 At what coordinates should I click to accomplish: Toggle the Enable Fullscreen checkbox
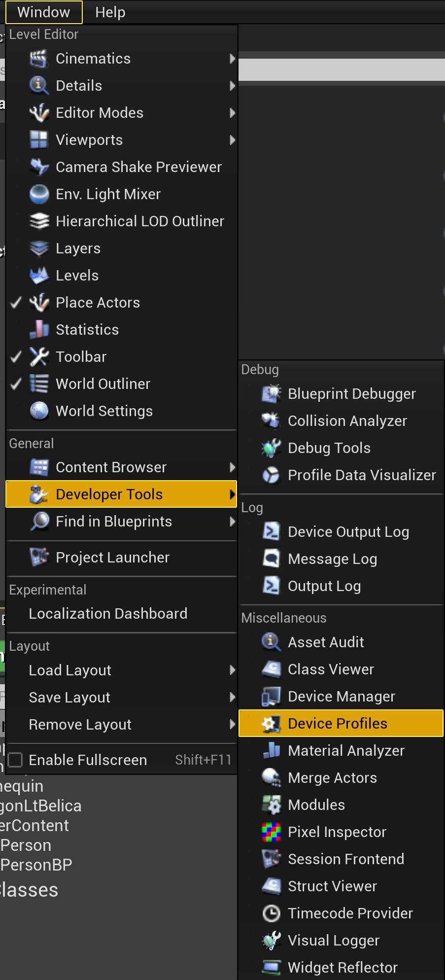[x=16, y=760]
